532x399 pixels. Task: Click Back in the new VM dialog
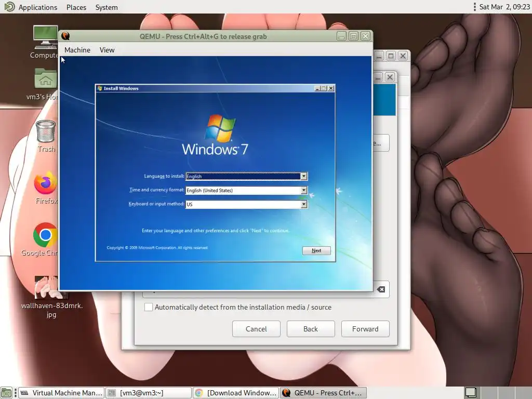point(311,329)
